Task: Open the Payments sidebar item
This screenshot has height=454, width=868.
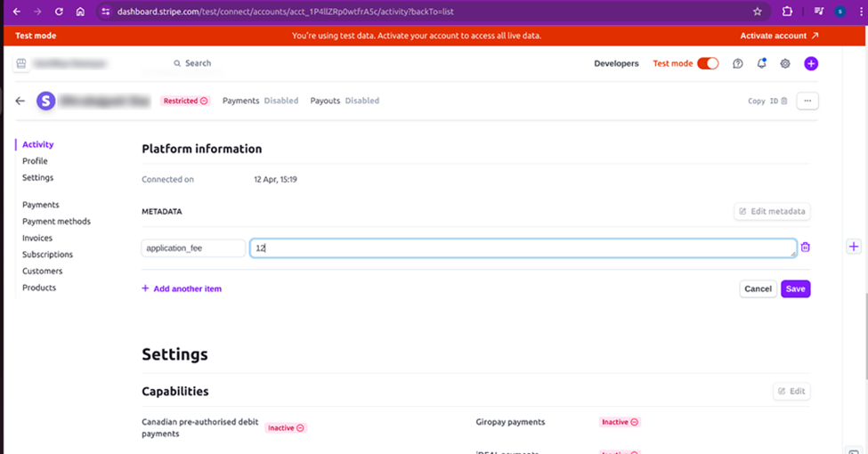Action: 41,205
